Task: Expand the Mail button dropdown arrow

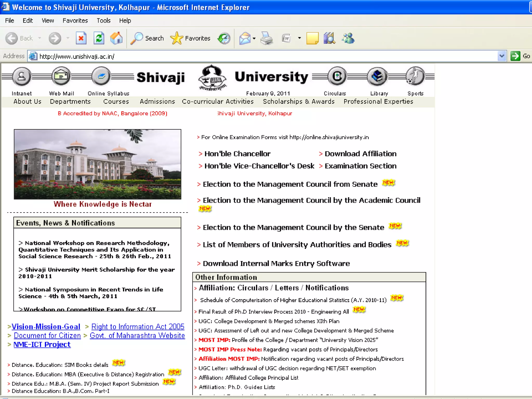Action: 254,38
